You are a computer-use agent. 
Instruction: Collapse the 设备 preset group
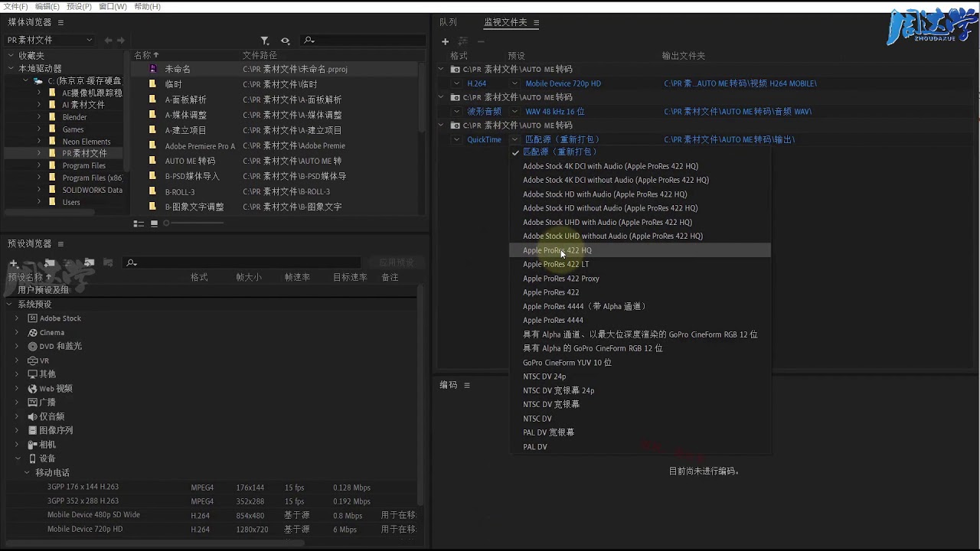click(x=17, y=458)
